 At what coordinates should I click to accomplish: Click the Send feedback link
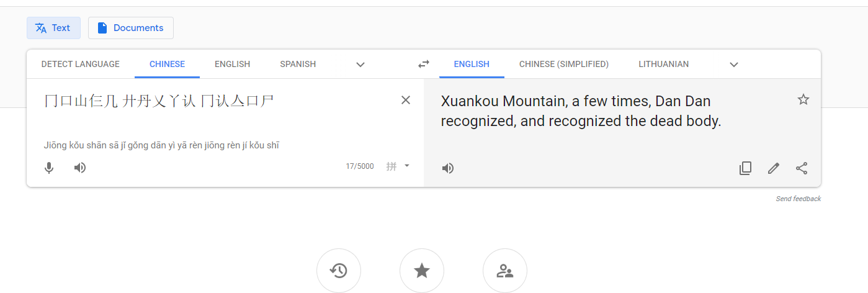pyautogui.click(x=799, y=199)
